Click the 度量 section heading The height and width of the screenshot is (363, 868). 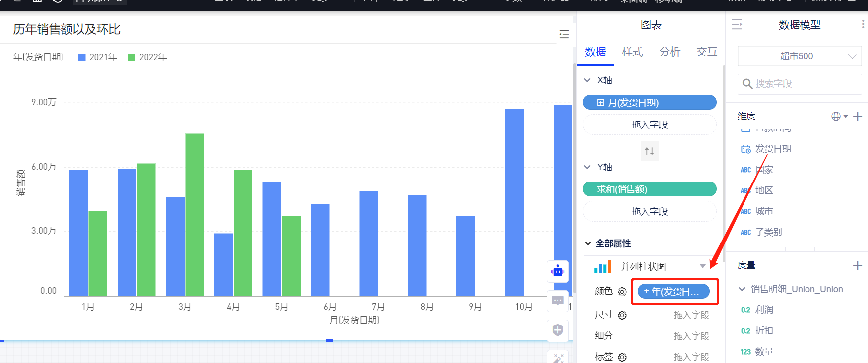tap(746, 265)
